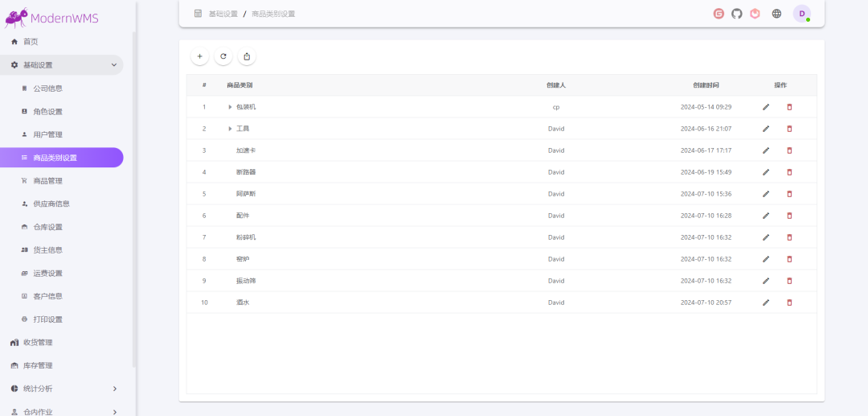Delete the 粉碎机 row
Screen dimensions: 868x416
789,237
